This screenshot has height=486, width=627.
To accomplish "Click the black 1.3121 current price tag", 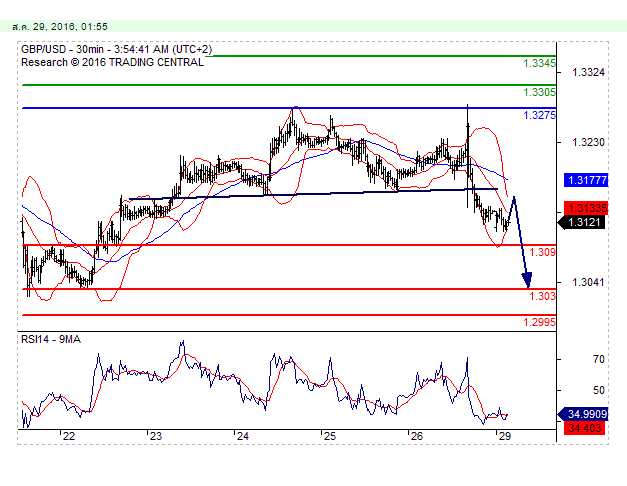I will [x=582, y=222].
